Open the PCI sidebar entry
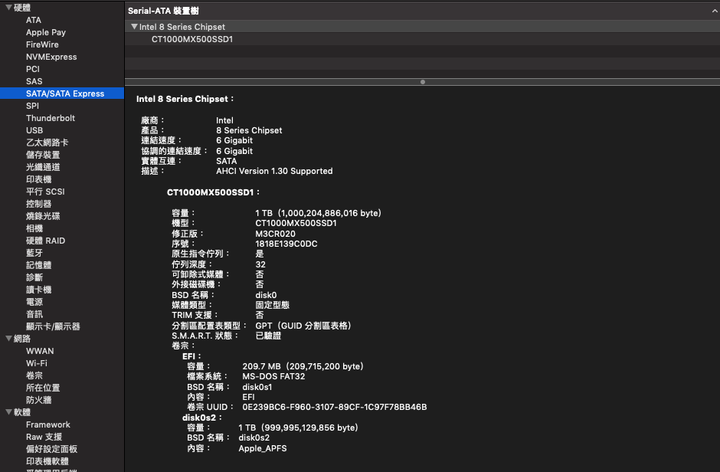The height and width of the screenshot is (472, 720). pyautogui.click(x=33, y=69)
